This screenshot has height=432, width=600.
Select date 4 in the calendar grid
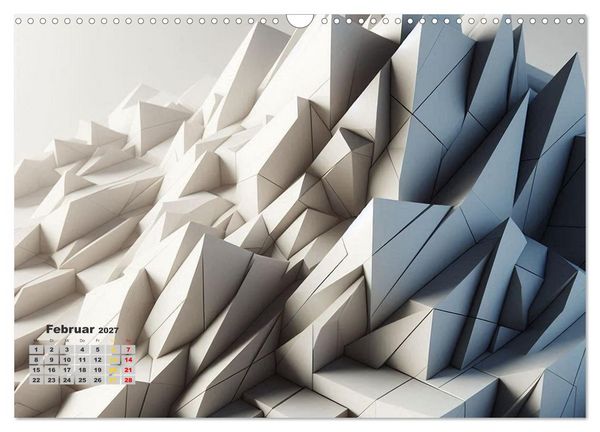tap(82, 349)
